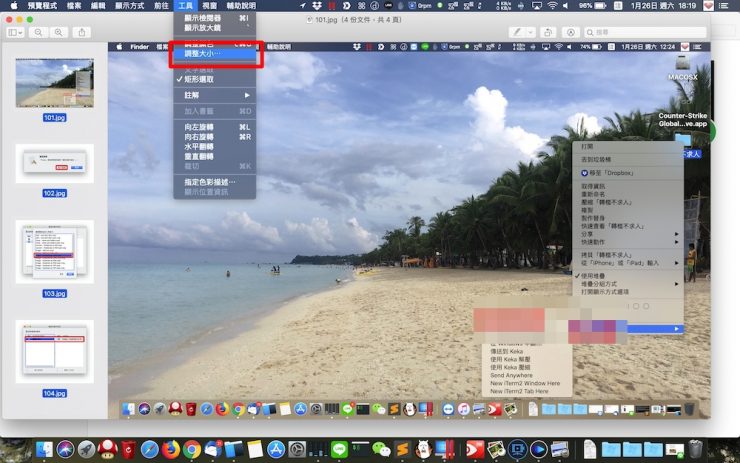Expand the 註解 submenu
This screenshot has width=740, height=463.
click(214, 94)
